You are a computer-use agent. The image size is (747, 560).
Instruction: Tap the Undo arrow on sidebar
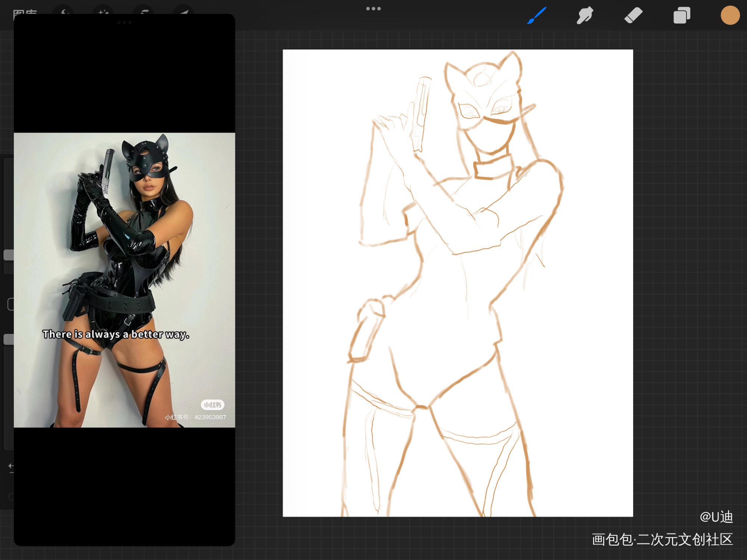click(11, 466)
